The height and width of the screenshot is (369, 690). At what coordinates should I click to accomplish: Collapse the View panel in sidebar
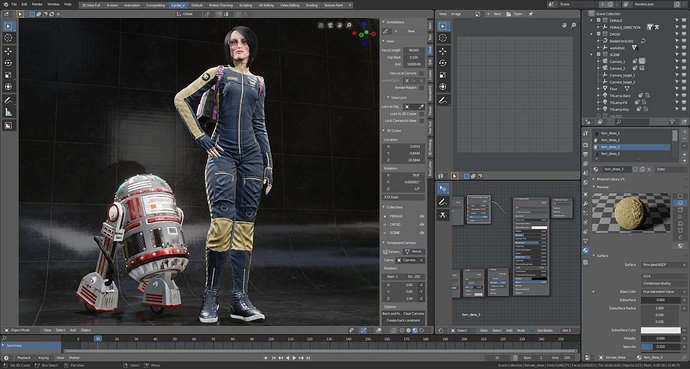tap(384, 41)
